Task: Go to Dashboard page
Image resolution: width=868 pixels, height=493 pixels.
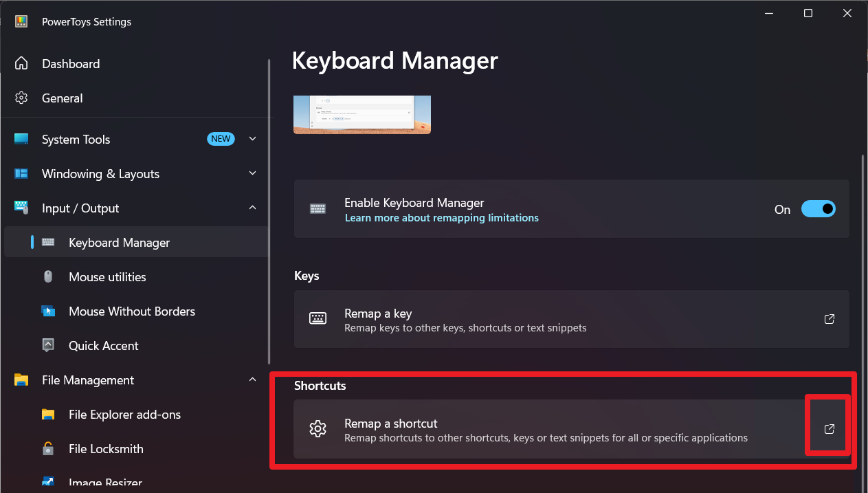Action: coord(71,64)
